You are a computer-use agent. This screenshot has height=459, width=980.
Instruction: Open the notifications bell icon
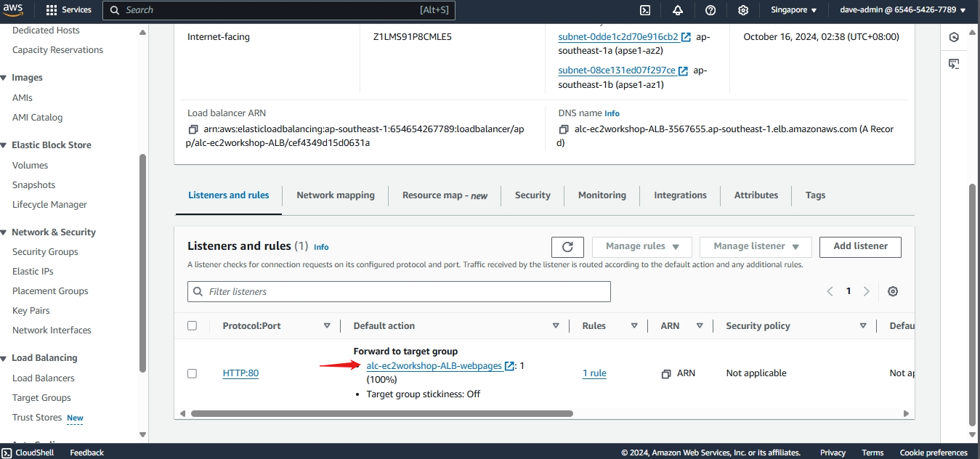(x=678, y=10)
